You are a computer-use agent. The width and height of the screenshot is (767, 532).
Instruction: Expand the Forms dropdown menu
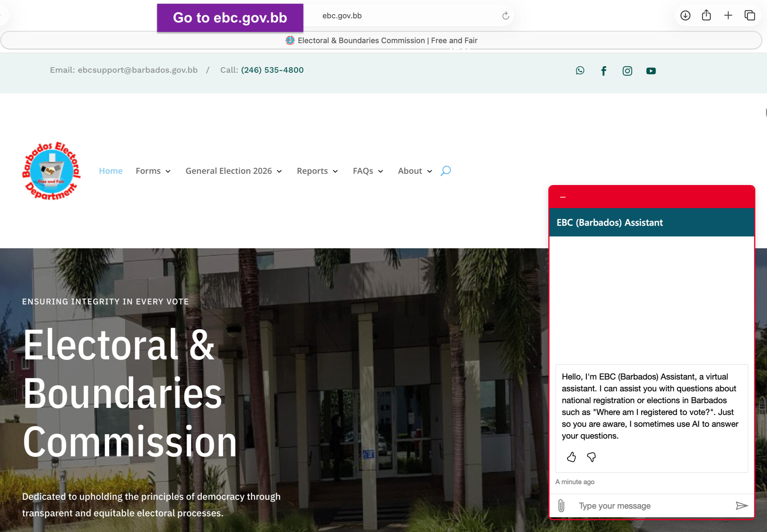(x=153, y=171)
